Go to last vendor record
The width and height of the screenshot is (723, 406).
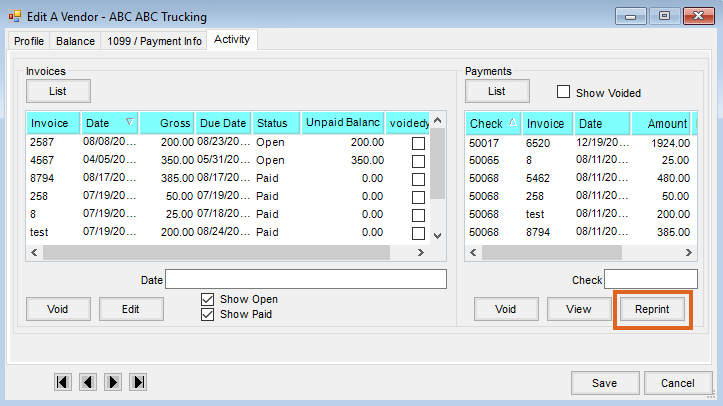[138, 382]
